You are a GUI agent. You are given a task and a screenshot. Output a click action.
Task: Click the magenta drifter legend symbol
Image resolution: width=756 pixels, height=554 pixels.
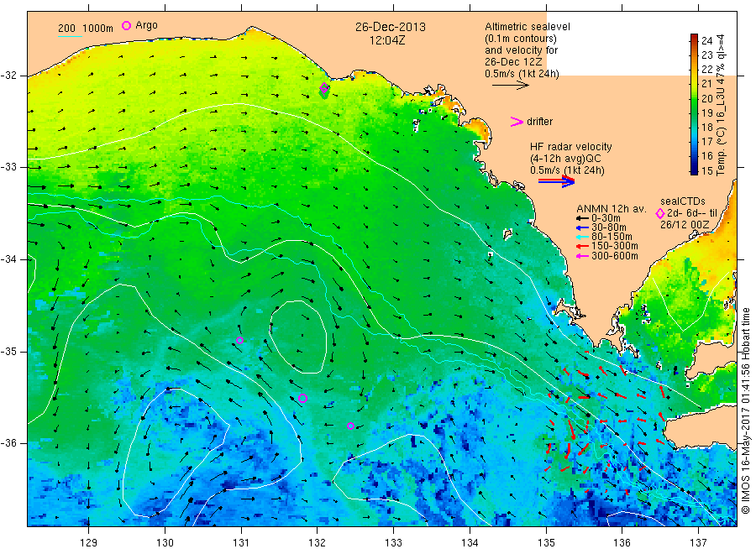[x=517, y=122]
